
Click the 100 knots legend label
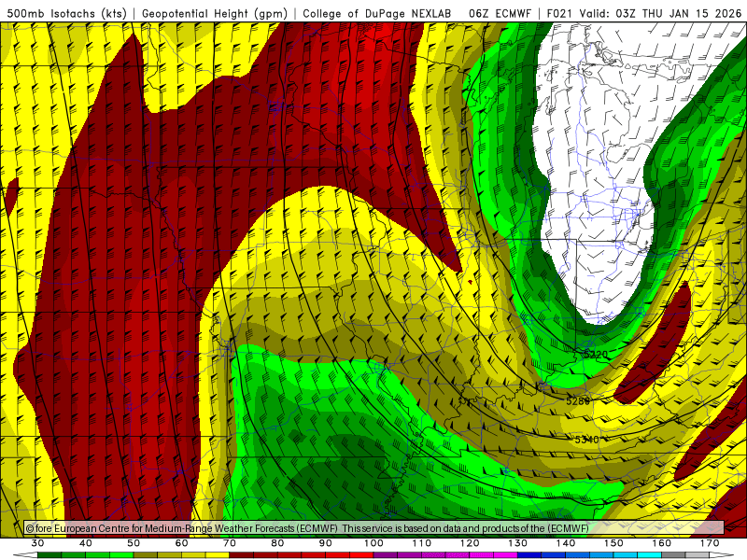click(x=374, y=543)
